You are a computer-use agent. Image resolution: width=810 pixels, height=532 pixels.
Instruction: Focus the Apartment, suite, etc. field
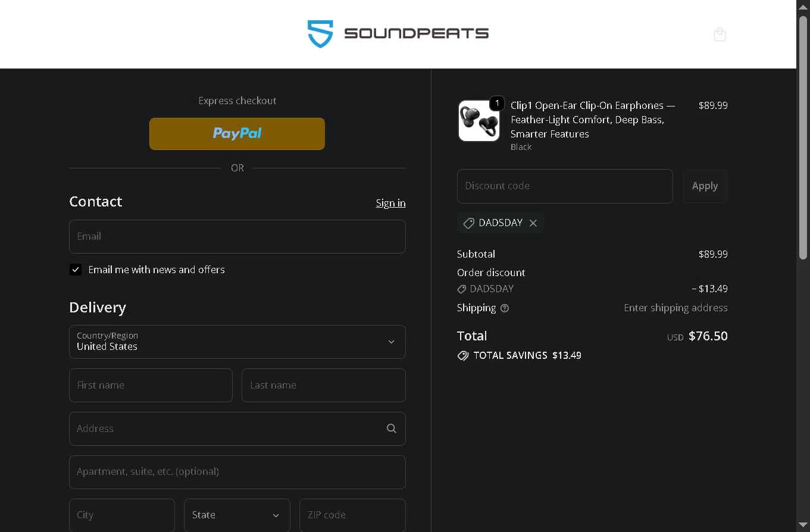[x=237, y=472]
